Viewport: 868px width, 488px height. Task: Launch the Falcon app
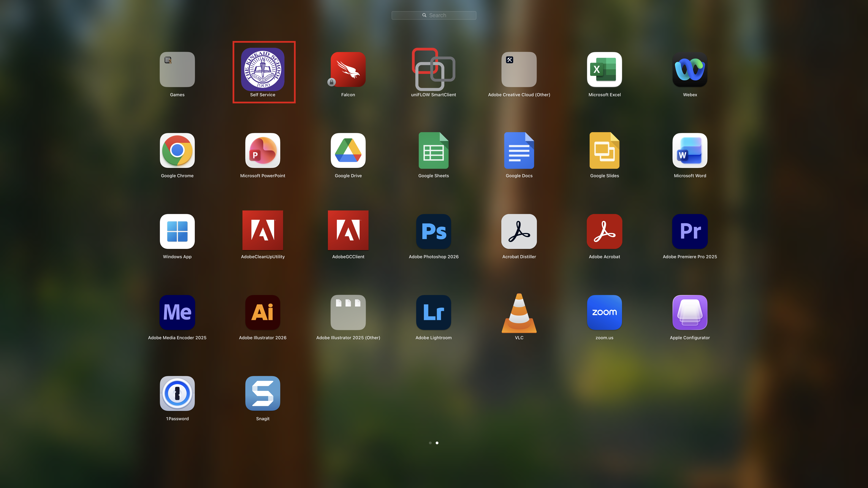tap(348, 69)
